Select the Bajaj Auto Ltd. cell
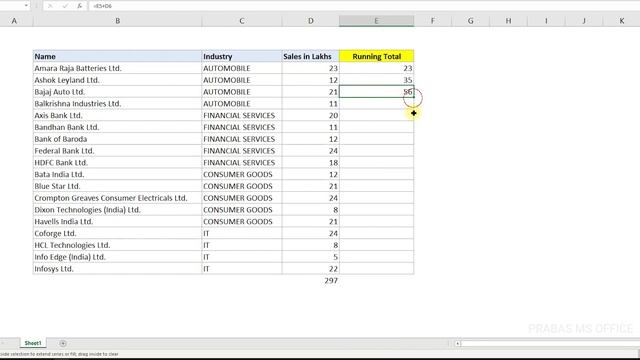Viewport: 640px width, 360px height. click(117, 92)
